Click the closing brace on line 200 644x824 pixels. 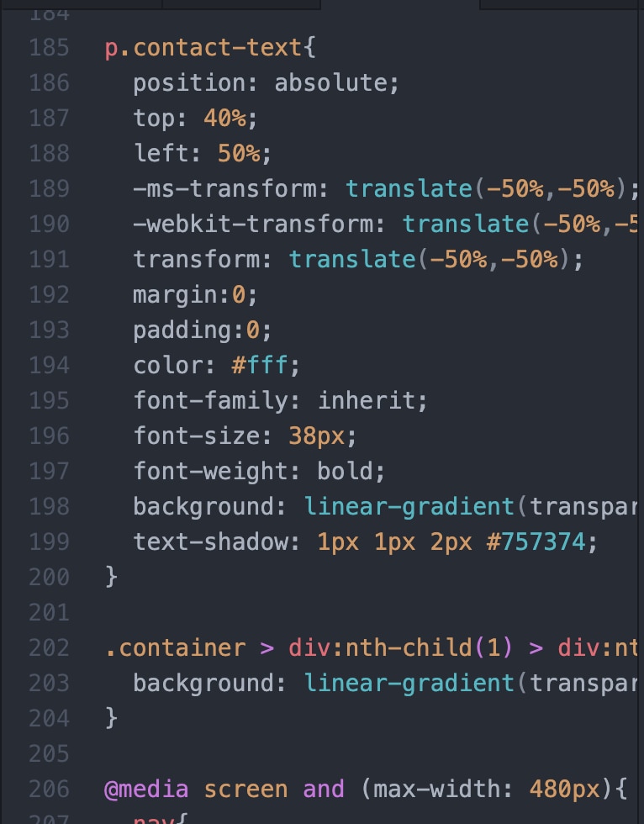tap(111, 577)
